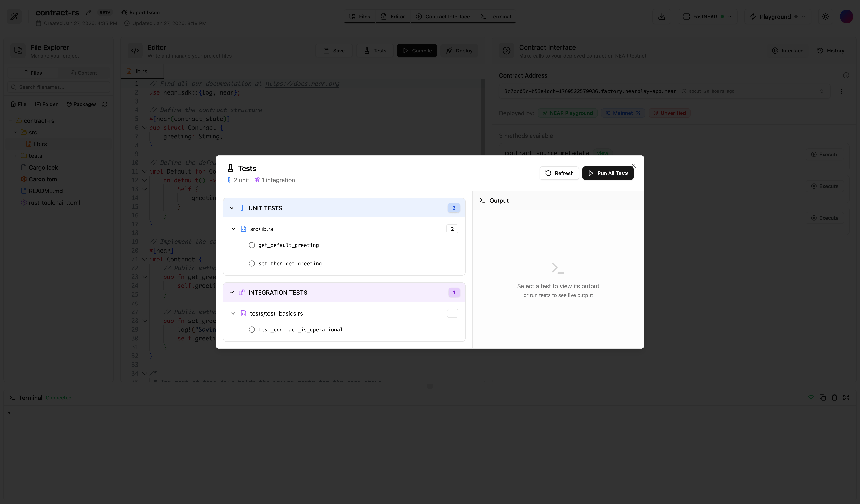Select the test_contract_is_operational radio
The height and width of the screenshot is (504, 860).
tap(252, 330)
